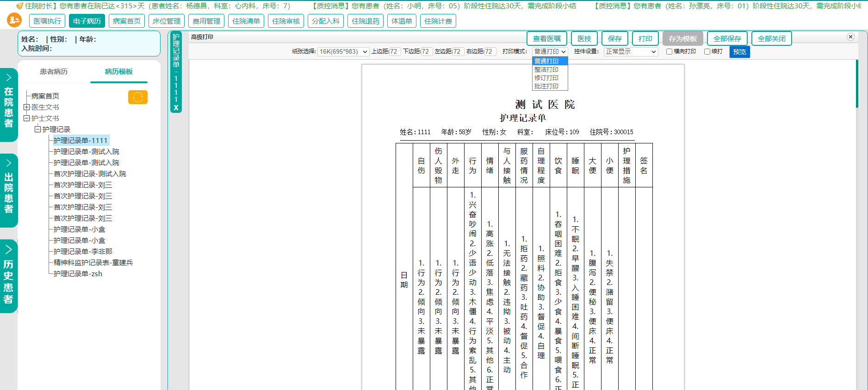Click the 住院号: 300015 field in document
Viewport: 868px width, 390px height.
tap(612, 132)
